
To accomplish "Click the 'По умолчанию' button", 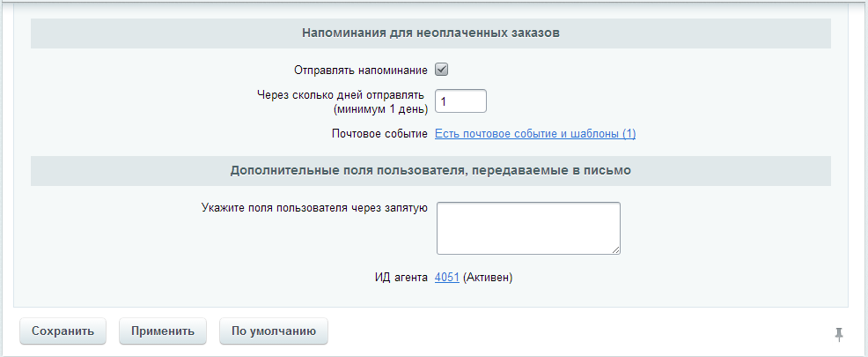I will pyautogui.click(x=274, y=331).
